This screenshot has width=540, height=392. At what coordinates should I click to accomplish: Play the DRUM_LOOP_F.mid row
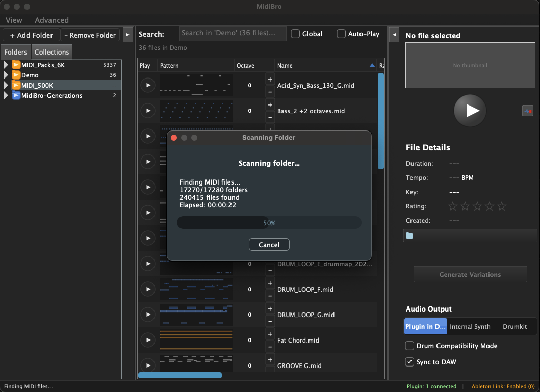(x=148, y=289)
